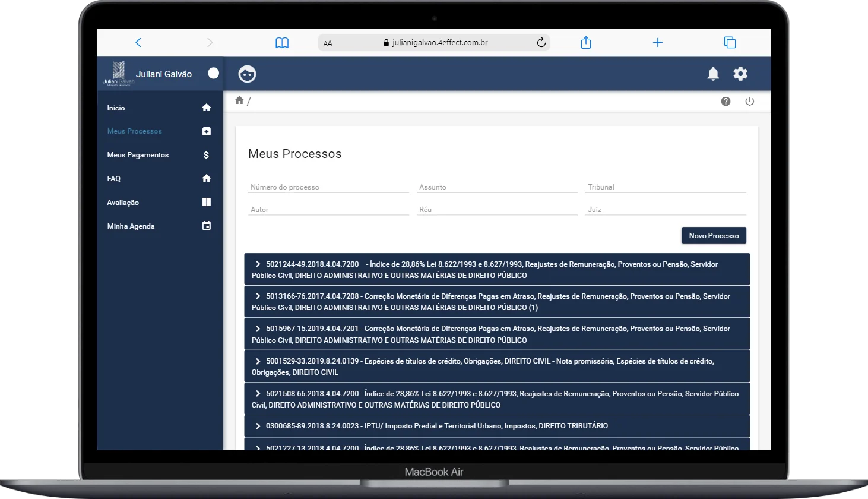Viewport: 868px width, 499px height.
Task: Click the house icon beside FAQ
Action: pyautogui.click(x=207, y=178)
